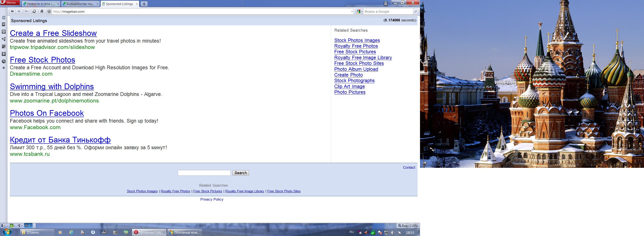Open Downloads panel in sidebar

3,54
